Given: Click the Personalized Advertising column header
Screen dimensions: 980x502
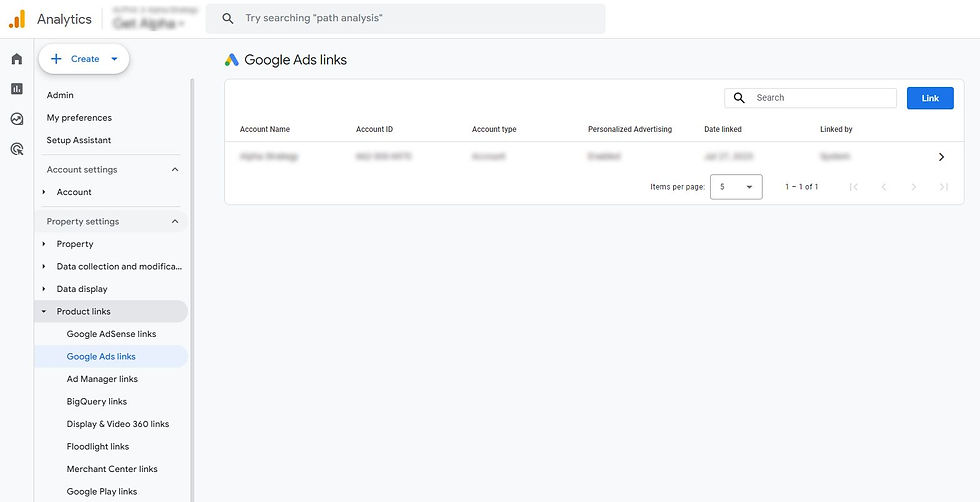Looking at the screenshot, I should click(630, 129).
